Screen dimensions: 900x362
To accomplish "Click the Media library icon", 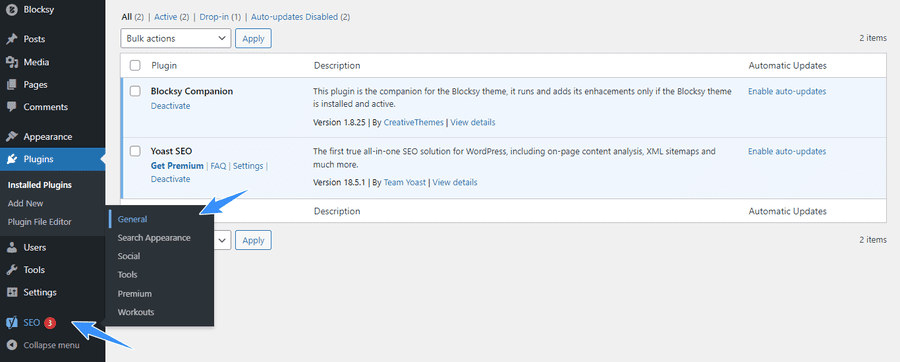I will click(11, 62).
